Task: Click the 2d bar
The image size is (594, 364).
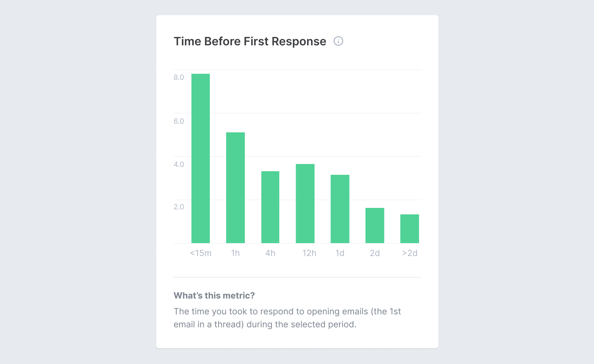Action: pos(375,225)
